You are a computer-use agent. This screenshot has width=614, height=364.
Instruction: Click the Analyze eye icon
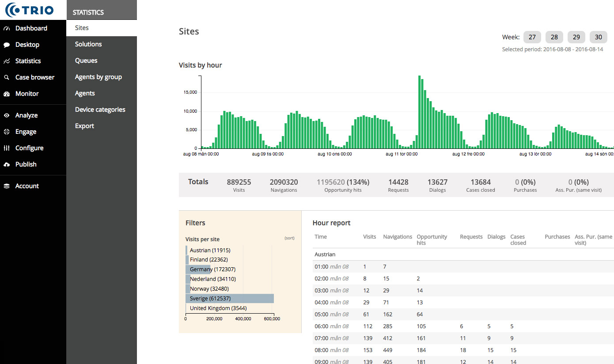coord(7,115)
